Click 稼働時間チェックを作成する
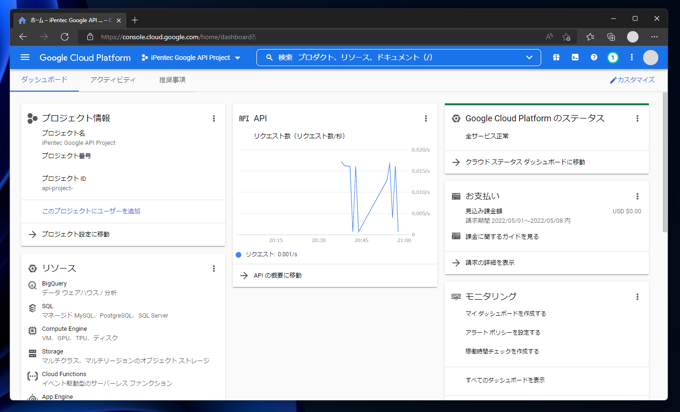This screenshot has width=680, height=412. pyautogui.click(x=502, y=351)
